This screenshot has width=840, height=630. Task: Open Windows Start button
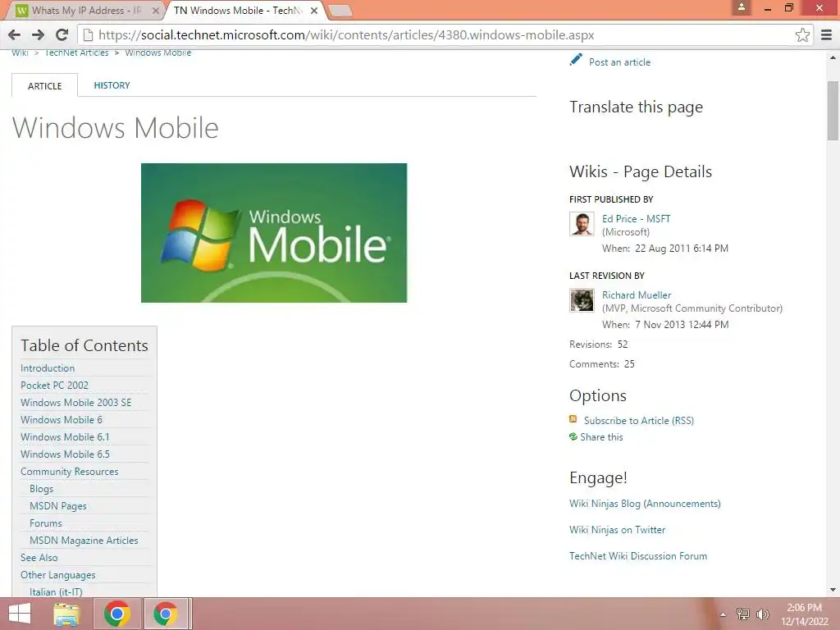[x=20, y=614]
